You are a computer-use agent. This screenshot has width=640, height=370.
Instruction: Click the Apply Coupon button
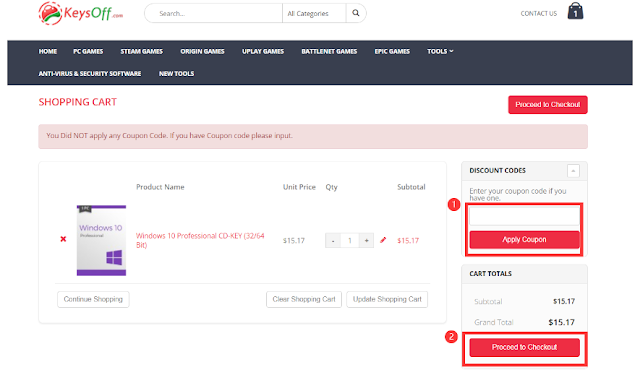tap(524, 240)
